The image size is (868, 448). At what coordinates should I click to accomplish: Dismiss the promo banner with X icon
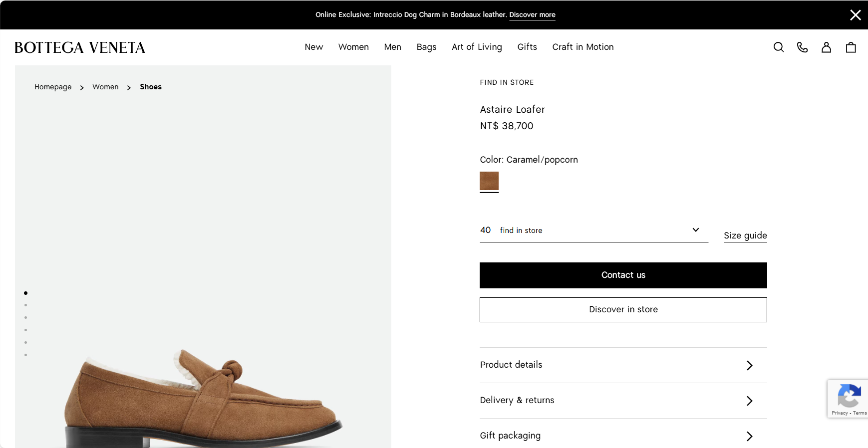point(855,15)
